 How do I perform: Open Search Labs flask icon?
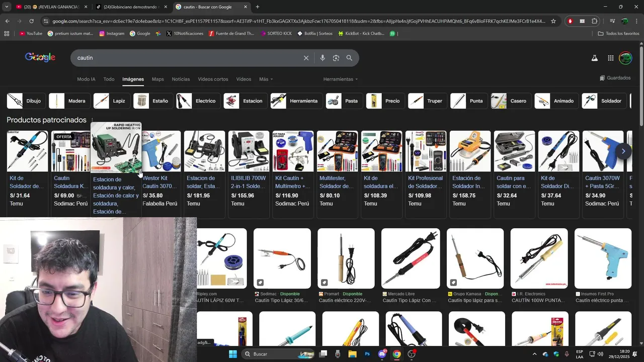pyautogui.click(x=594, y=58)
